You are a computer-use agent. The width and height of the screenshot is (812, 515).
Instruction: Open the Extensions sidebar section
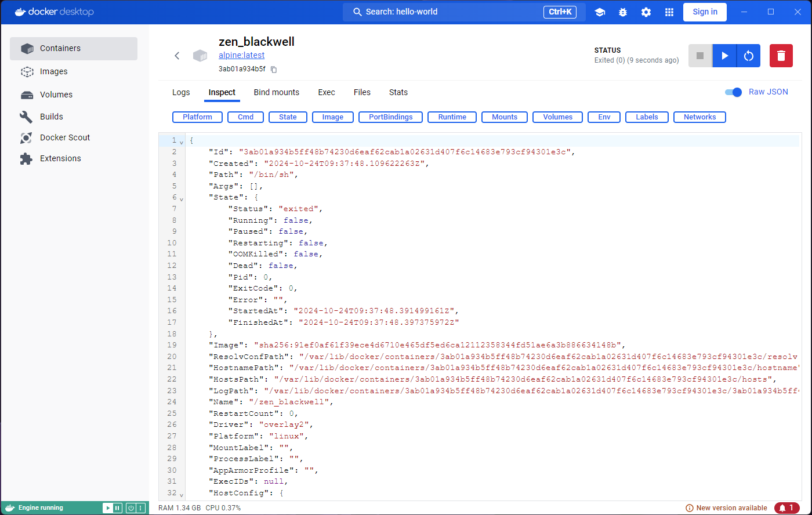pyautogui.click(x=74, y=158)
